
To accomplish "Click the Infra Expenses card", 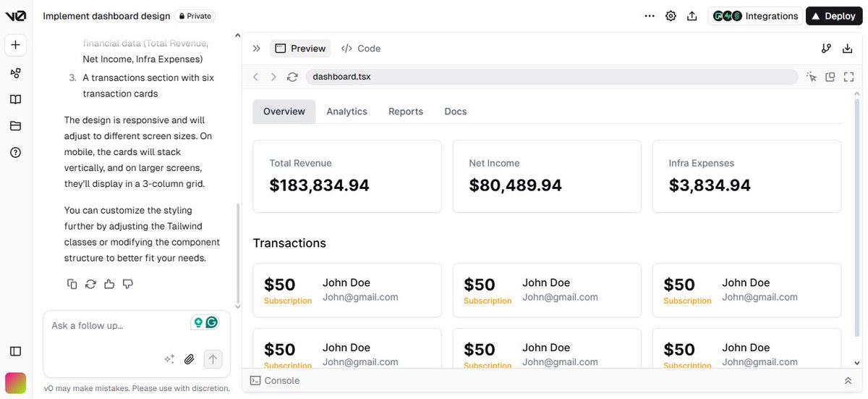I will [746, 176].
